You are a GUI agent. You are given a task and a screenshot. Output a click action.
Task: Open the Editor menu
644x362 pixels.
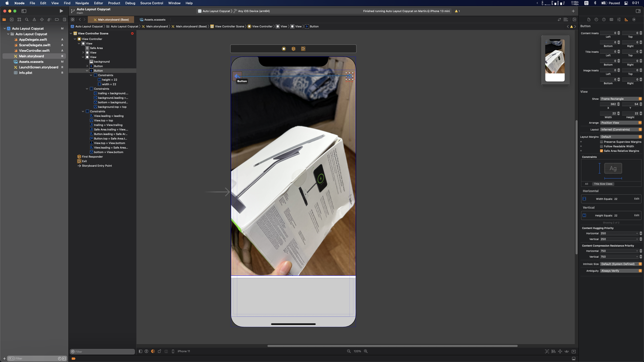point(98,3)
